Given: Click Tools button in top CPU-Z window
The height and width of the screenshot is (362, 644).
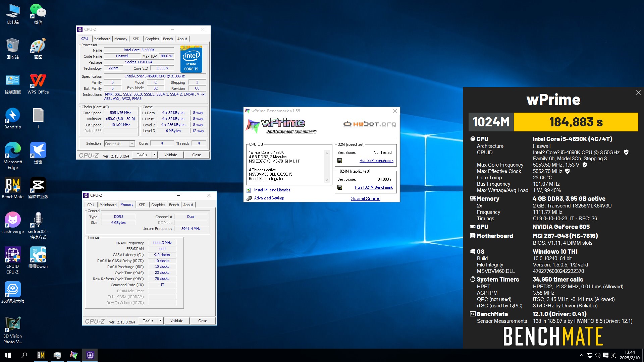Looking at the screenshot, I should 142,155.
